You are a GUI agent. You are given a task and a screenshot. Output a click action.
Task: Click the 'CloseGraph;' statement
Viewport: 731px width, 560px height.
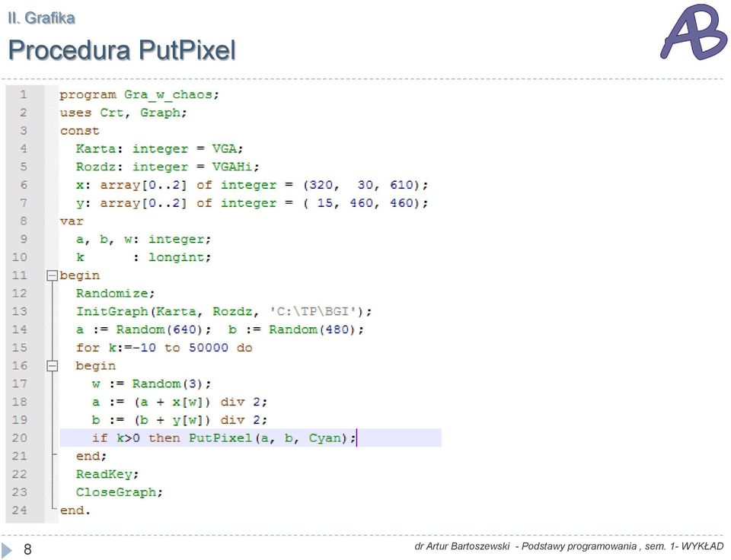point(120,492)
